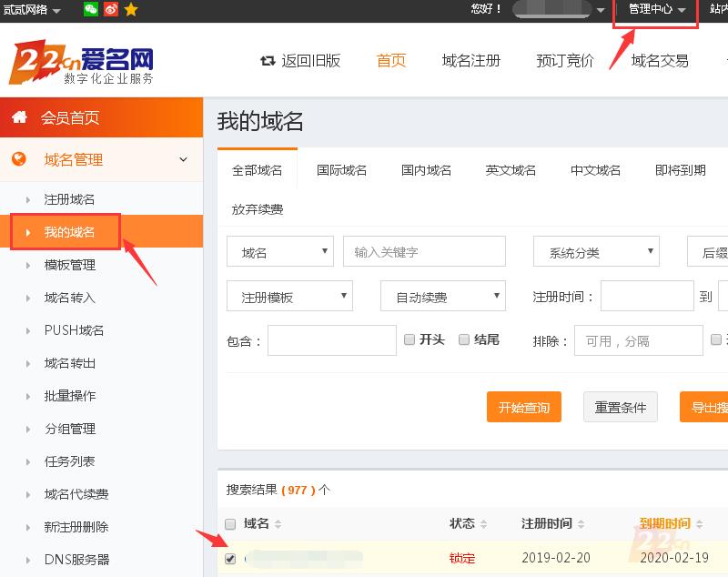Switch to the 国际域名 tab
The width and height of the screenshot is (728, 577).
pyautogui.click(x=342, y=170)
